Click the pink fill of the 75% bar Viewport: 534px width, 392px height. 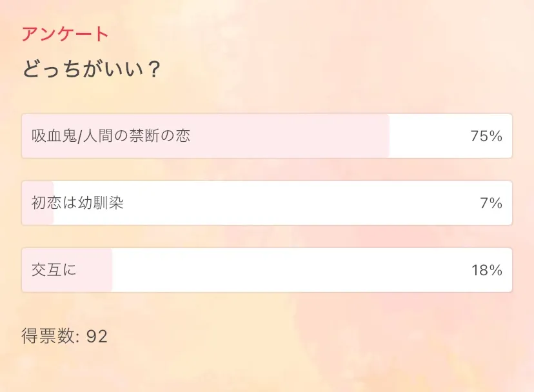pyautogui.click(x=290, y=136)
